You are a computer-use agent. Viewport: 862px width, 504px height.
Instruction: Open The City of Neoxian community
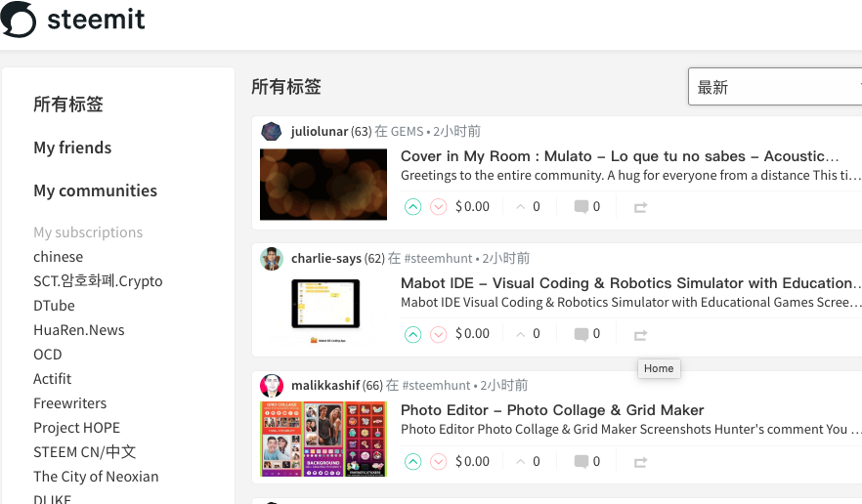(96, 477)
